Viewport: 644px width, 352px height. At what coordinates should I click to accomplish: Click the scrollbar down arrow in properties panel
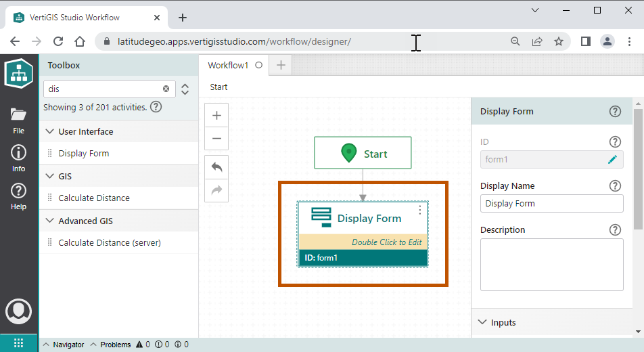[638, 332]
